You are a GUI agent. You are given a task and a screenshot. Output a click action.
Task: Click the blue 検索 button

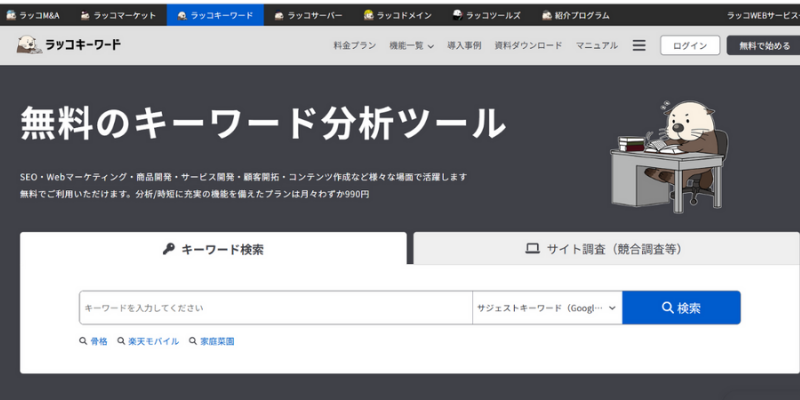coord(681,308)
